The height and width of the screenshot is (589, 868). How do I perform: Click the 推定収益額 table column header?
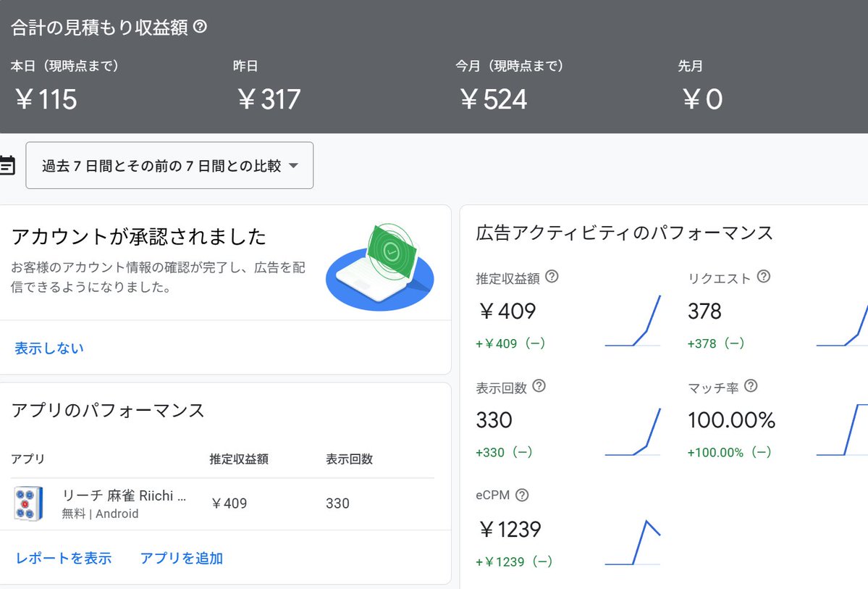[x=239, y=459]
